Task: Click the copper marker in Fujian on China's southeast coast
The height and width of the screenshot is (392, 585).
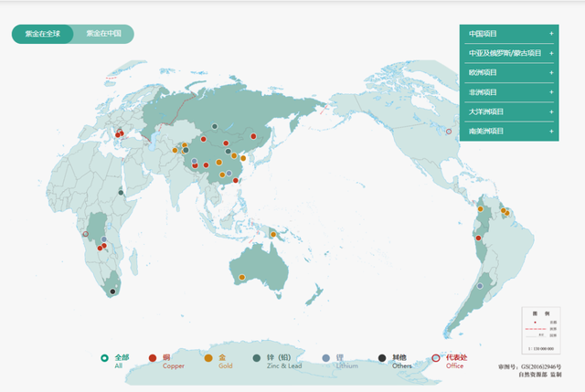Action: [236, 181]
